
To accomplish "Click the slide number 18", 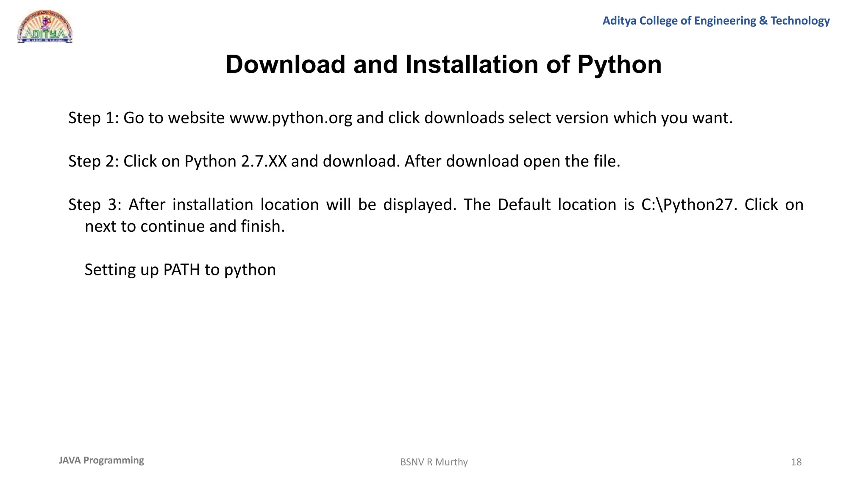I will point(796,462).
